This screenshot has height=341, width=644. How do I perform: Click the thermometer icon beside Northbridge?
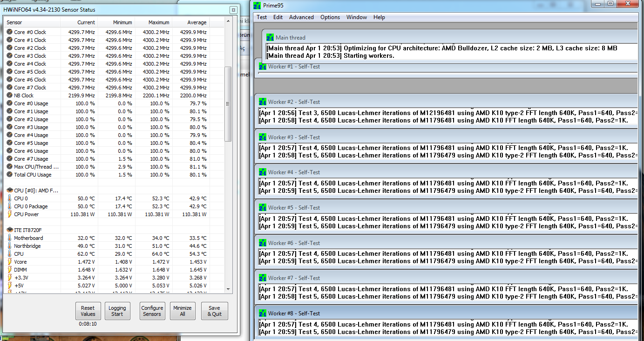click(x=9, y=246)
